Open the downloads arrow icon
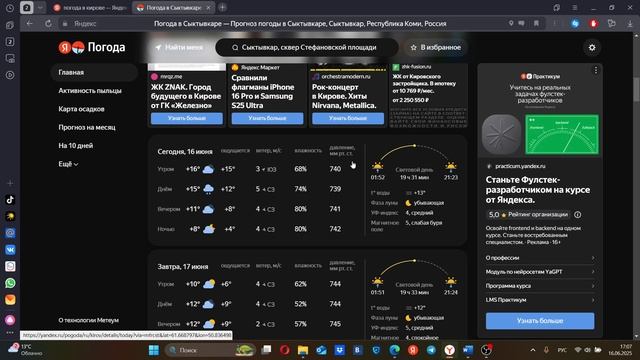The height and width of the screenshot is (360, 640). point(630,24)
